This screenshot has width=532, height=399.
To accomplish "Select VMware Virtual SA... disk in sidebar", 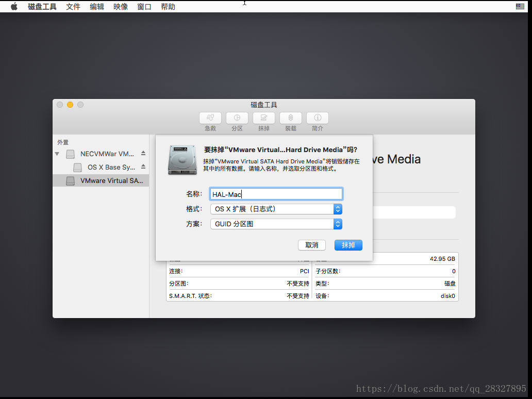I will pyautogui.click(x=101, y=180).
